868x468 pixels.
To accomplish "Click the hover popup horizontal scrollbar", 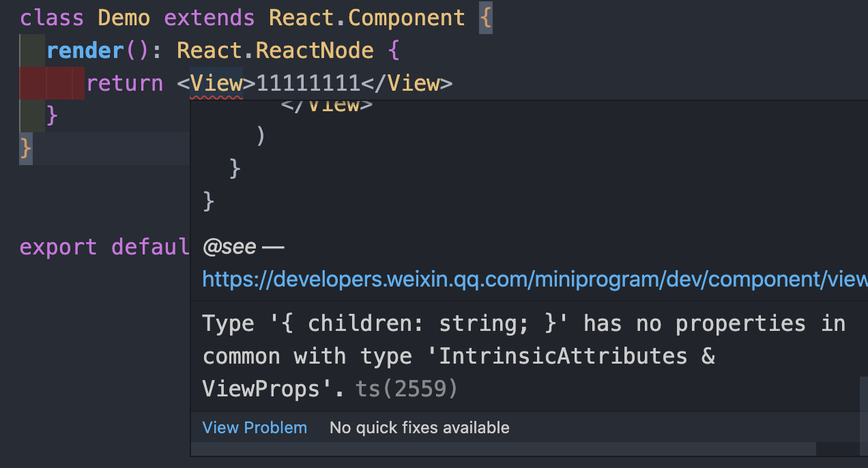I will coord(503,449).
